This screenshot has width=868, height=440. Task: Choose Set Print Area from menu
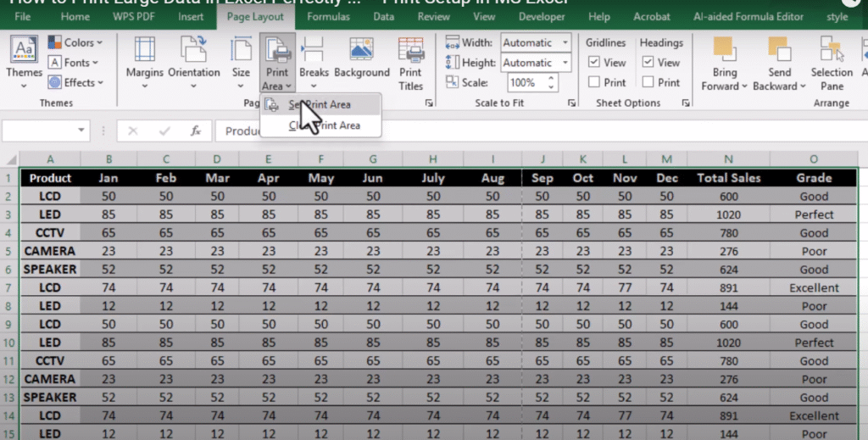pos(320,104)
